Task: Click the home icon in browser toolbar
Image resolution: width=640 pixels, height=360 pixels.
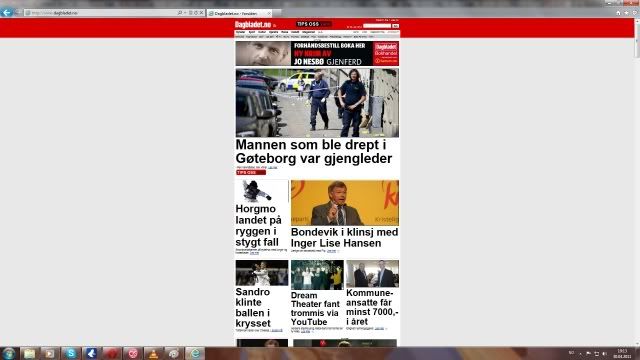Action: click(x=618, y=13)
